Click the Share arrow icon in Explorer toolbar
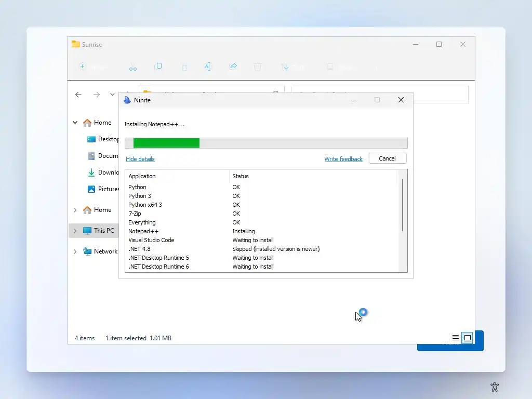The image size is (532, 399). pos(233,66)
